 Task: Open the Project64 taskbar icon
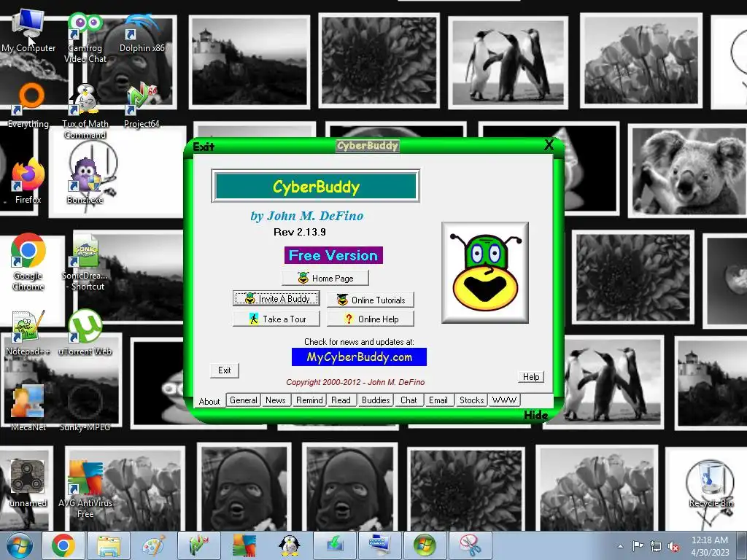[198, 545]
